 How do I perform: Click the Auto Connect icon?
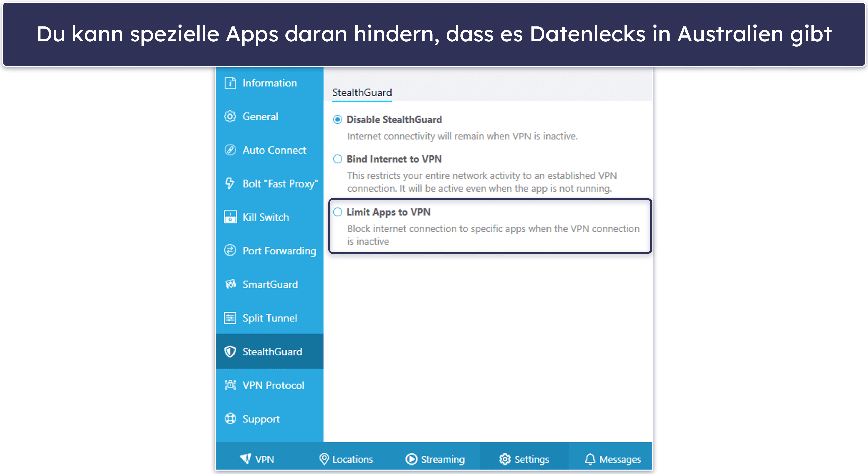(x=230, y=150)
